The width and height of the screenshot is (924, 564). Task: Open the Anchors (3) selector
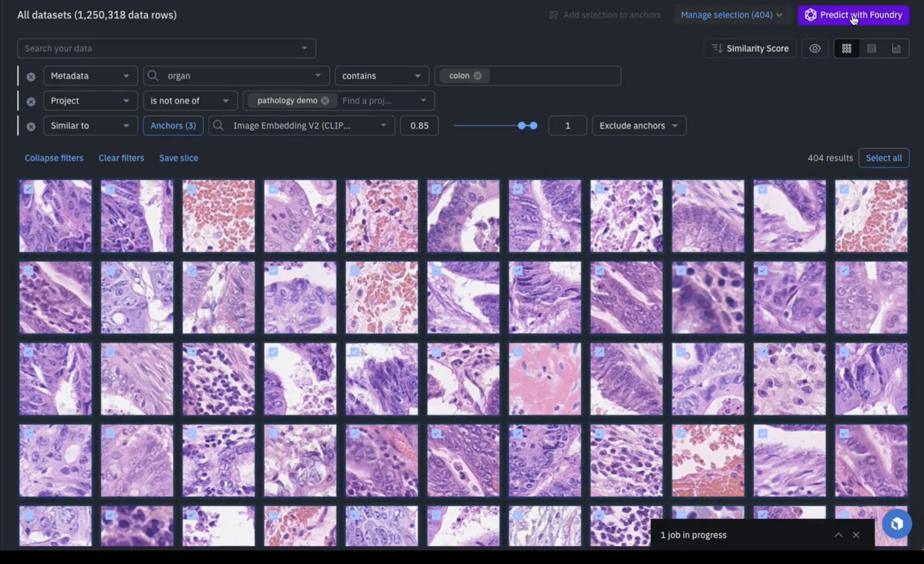click(173, 126)
